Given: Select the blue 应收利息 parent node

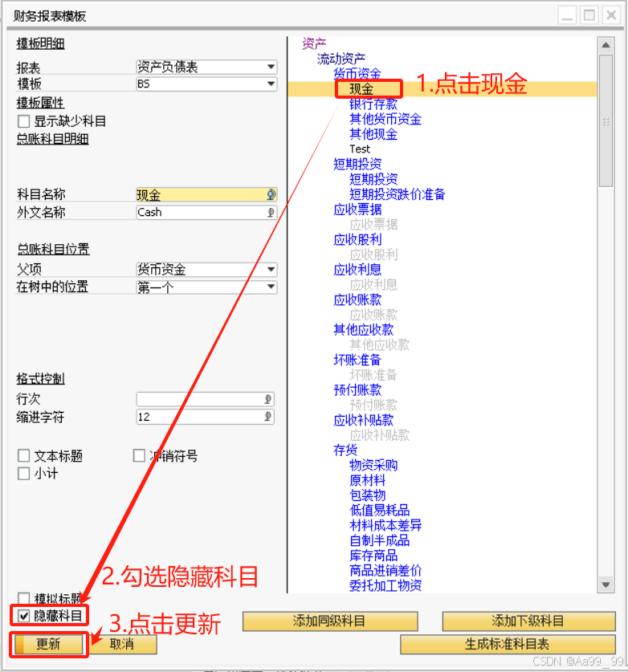Looking at the screenshot, I should (x=357, y=270).
